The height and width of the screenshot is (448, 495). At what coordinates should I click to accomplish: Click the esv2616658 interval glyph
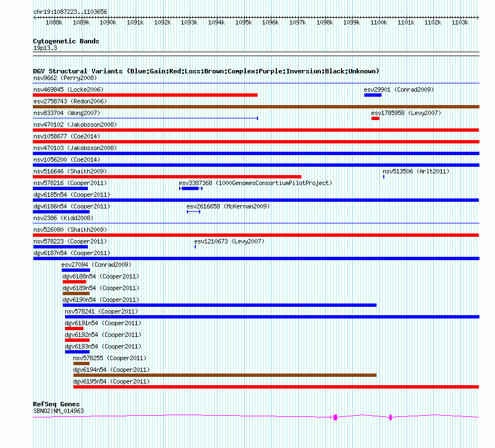pos(194,212)
